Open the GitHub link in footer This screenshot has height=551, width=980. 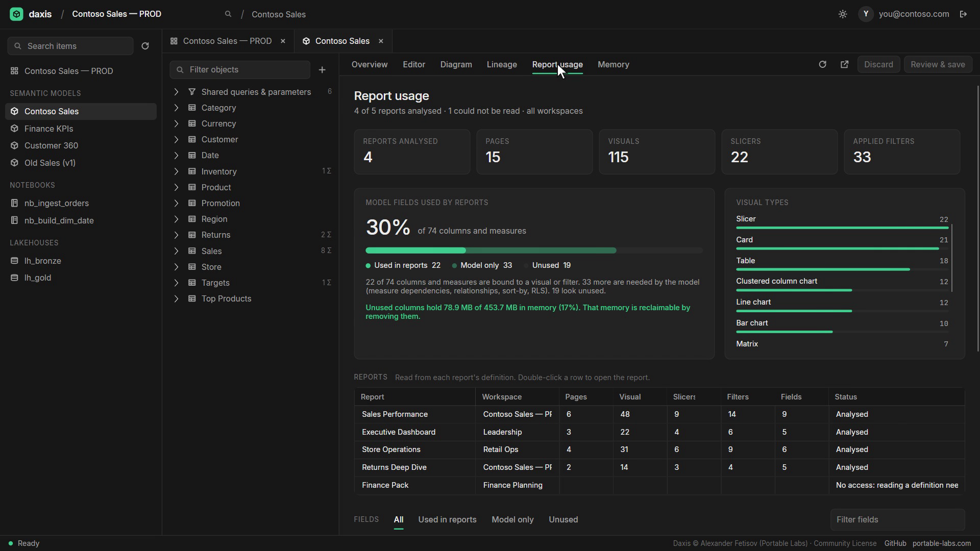[895, 543]
